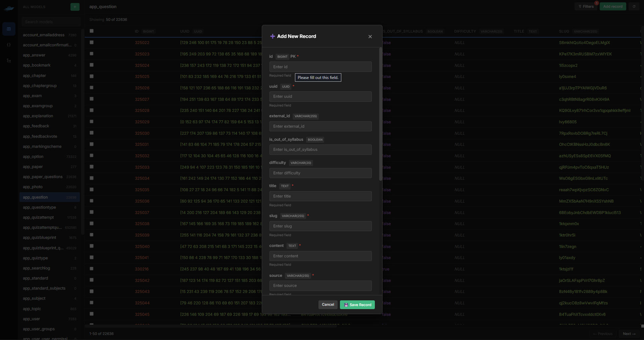Open the schema tree icon in sidebar

[9, 60]
